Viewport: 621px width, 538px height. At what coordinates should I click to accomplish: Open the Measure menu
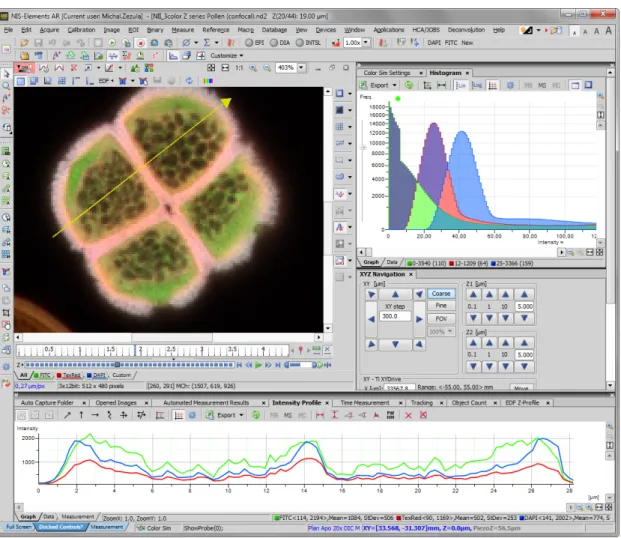click(183, 30)
